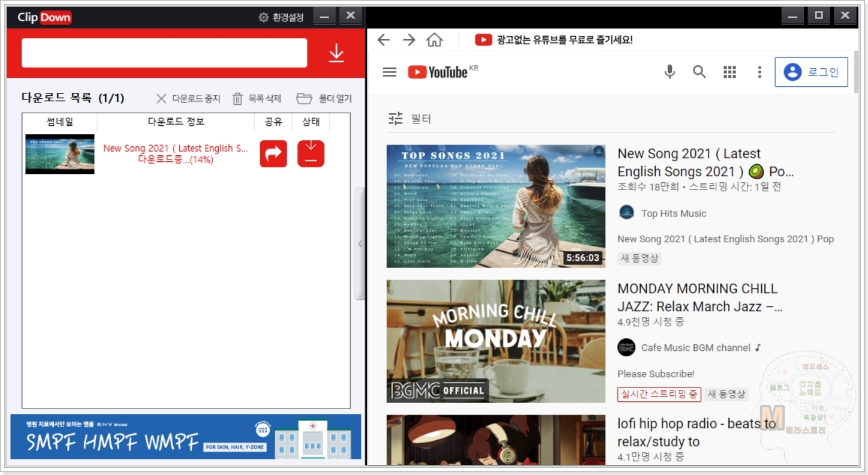
Task: Click the 다운로드 목록 (1/1) heading
Action: pyautogui.click(x=73, y=98)
